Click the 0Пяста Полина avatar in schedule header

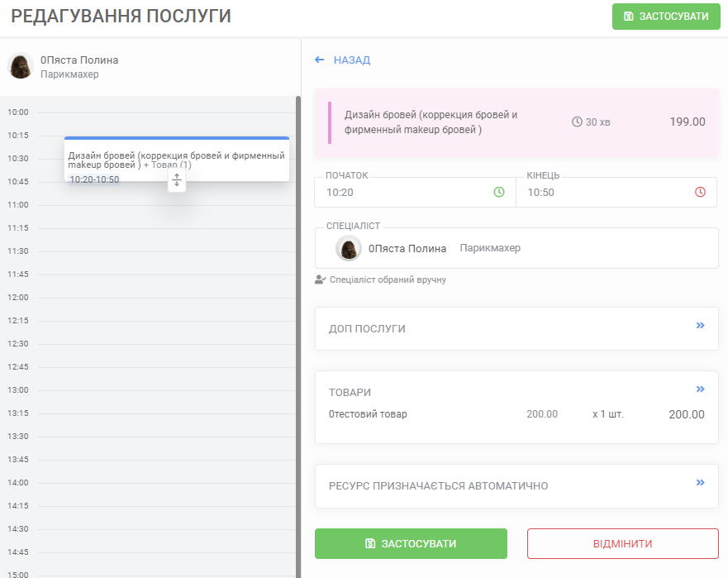[21, 66]
